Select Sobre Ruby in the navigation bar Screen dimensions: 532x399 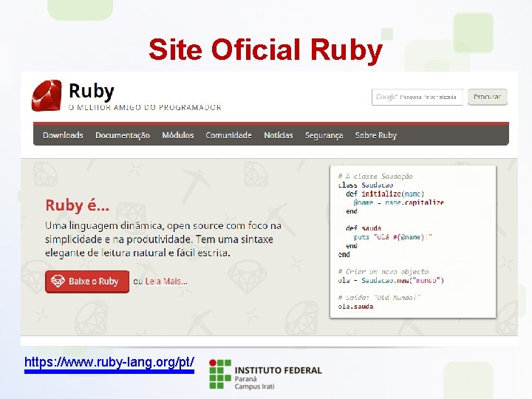(x=375, y=135)
